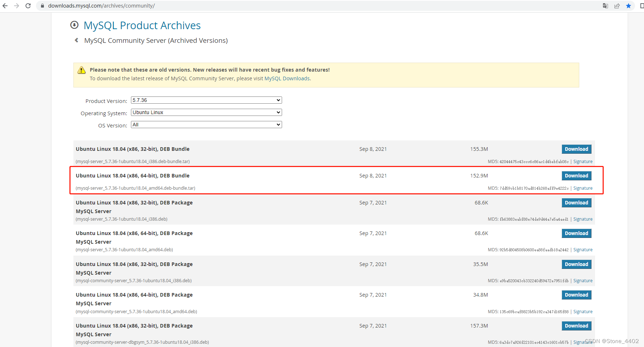Download mysql-server_5.7.36 i386.deb package

coord(576,203)
